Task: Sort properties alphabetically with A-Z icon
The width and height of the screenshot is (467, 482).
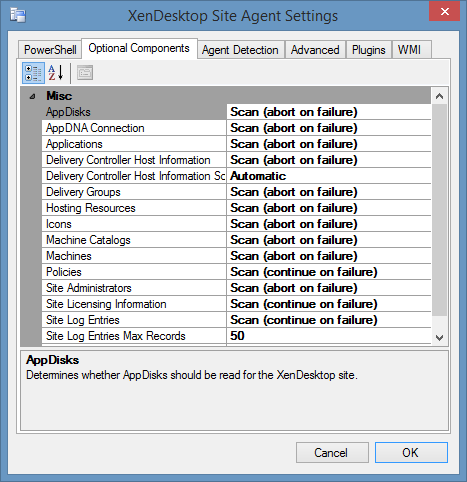Action: pos(56,73)
